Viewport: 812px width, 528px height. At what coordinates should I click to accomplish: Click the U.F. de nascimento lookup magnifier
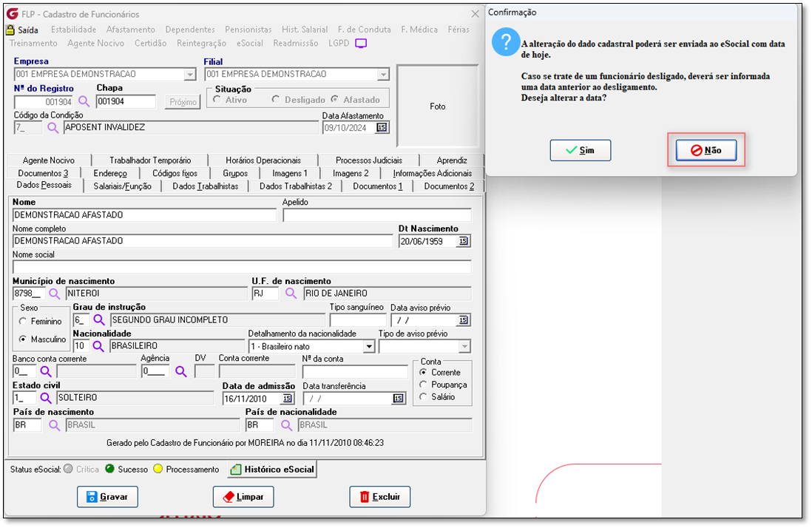click(291, 294)
